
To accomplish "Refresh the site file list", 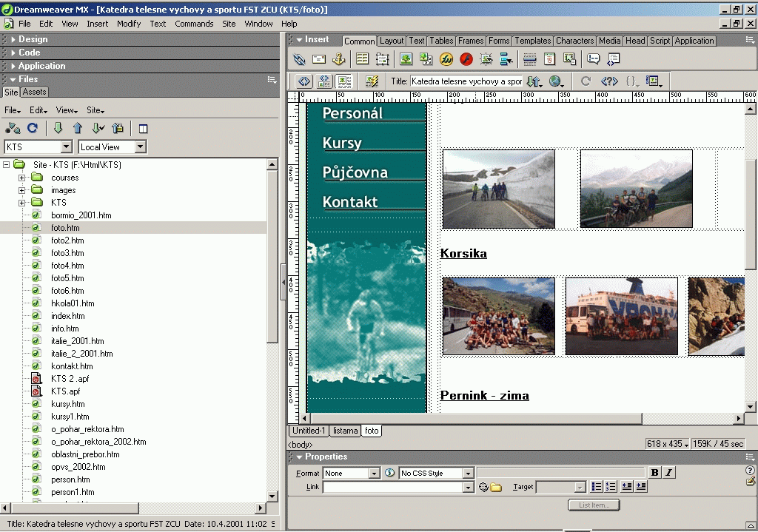I will click(x=33, y=128).
